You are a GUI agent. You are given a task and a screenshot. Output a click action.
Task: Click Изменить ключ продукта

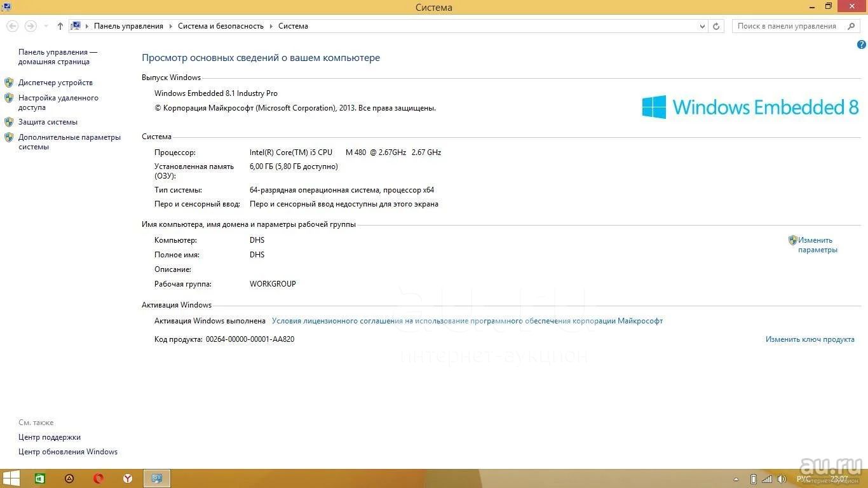pyautogui.click(x=810, y=339)
